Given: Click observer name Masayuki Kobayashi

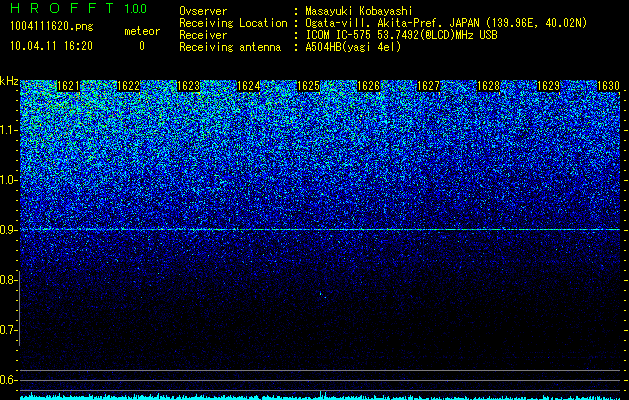Looking at the screenshot, I should tap(359, 11).
